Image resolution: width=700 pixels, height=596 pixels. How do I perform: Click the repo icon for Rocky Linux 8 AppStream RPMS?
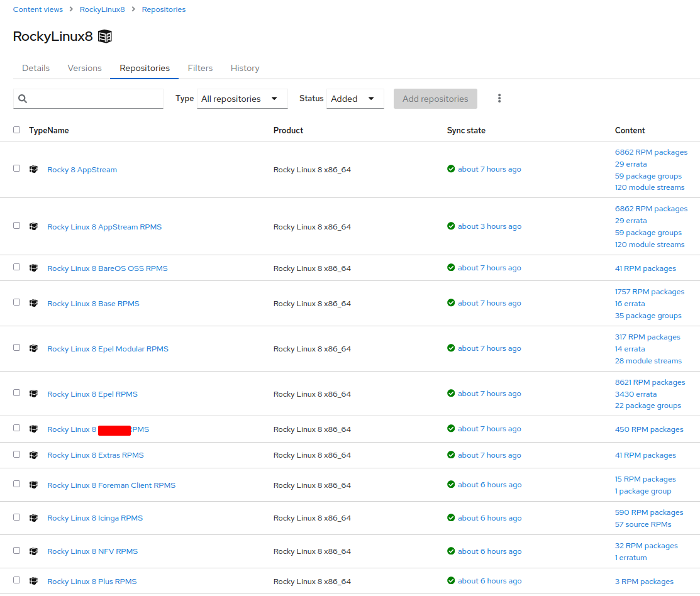pos(33,226)
